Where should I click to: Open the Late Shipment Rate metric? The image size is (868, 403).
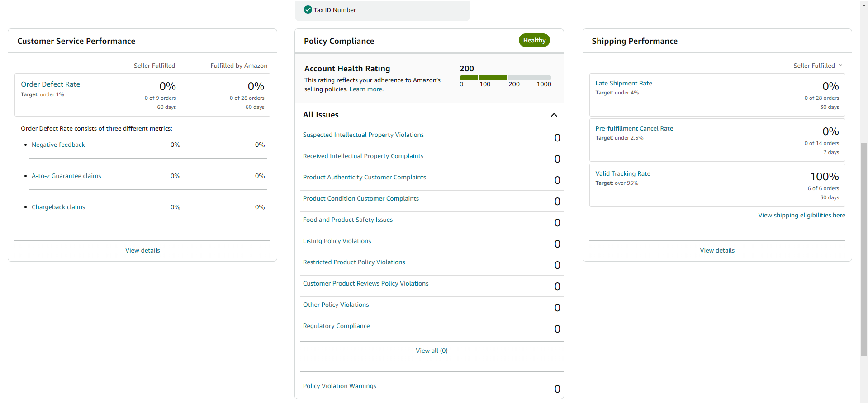tap(624, 83)
